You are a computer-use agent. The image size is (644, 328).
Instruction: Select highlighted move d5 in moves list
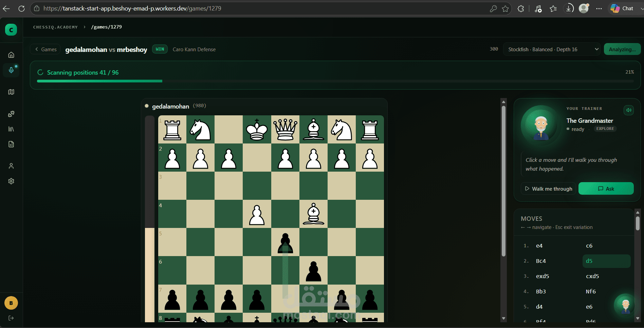click(x=606, y=261)
